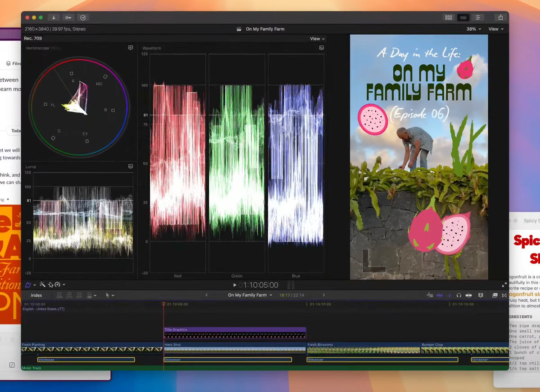Click the append clip icon
Viewport: 540px width, 392px height.
pos(79,295)
